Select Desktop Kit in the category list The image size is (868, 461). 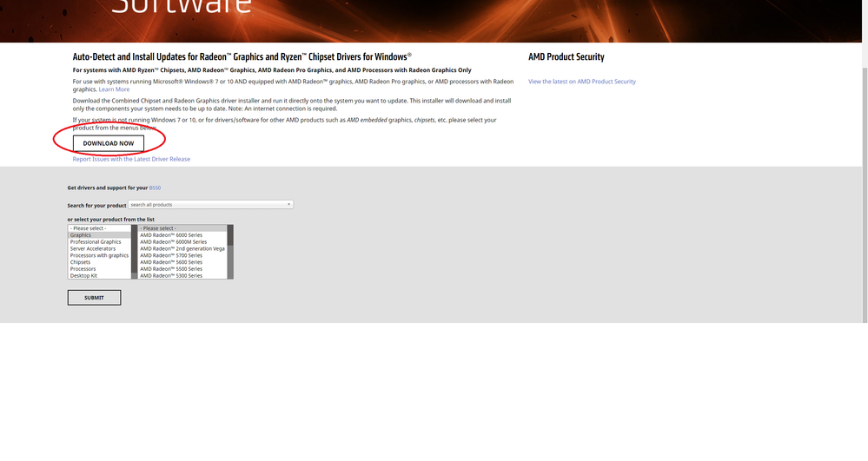tap(100, 275)
